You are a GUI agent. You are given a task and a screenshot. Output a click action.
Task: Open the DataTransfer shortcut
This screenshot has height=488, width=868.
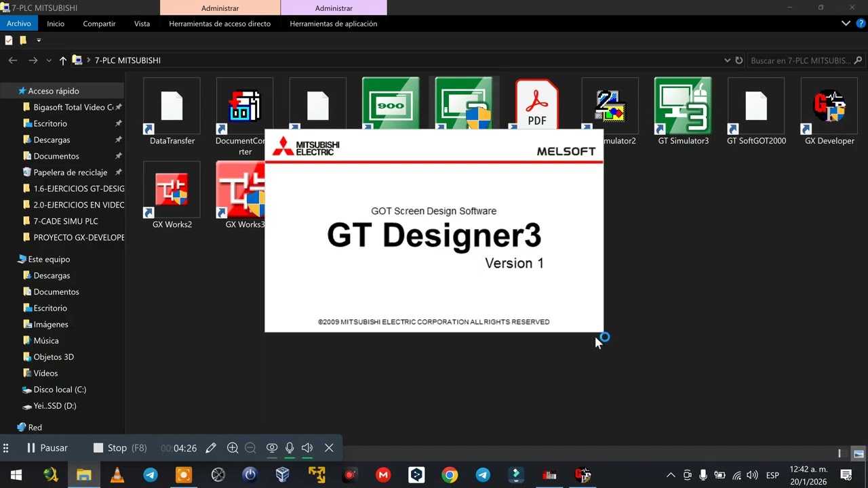(x=172, y=112)
